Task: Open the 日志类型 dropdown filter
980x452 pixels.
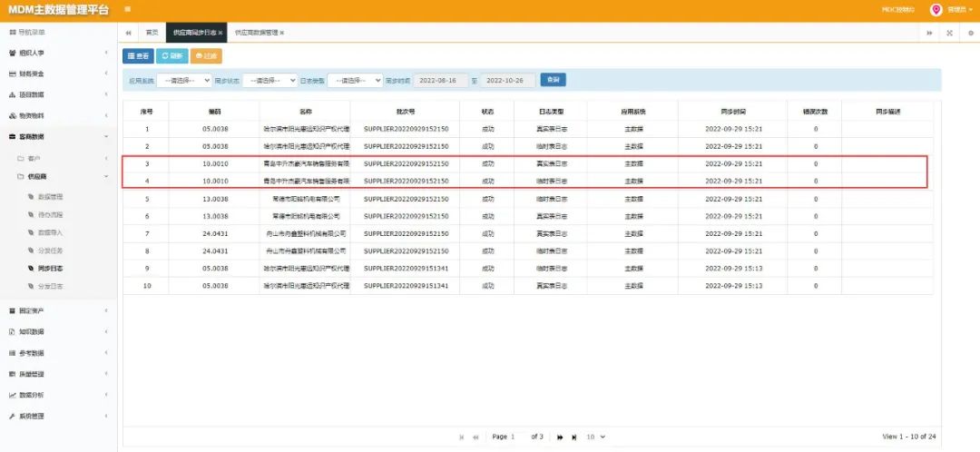Action: pyautogui.click(x=355, y=81)
